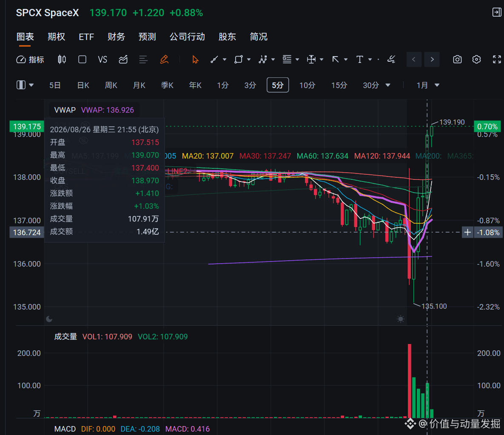Viewport: 504px width, 435px height.
Task: Click the Fibonacci levels tool
Action: point(287,60)
